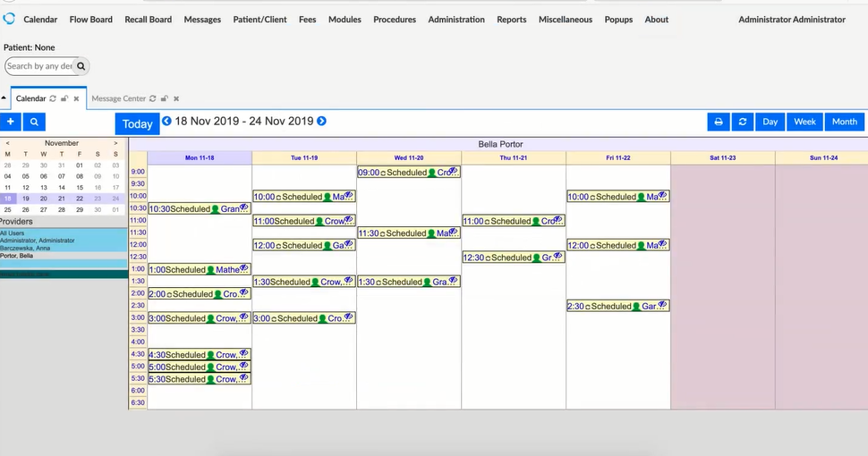The width and height of the screenshot is (868, 456).
Task: Select date 27 in the mini calendar
Action: [44, 210]
